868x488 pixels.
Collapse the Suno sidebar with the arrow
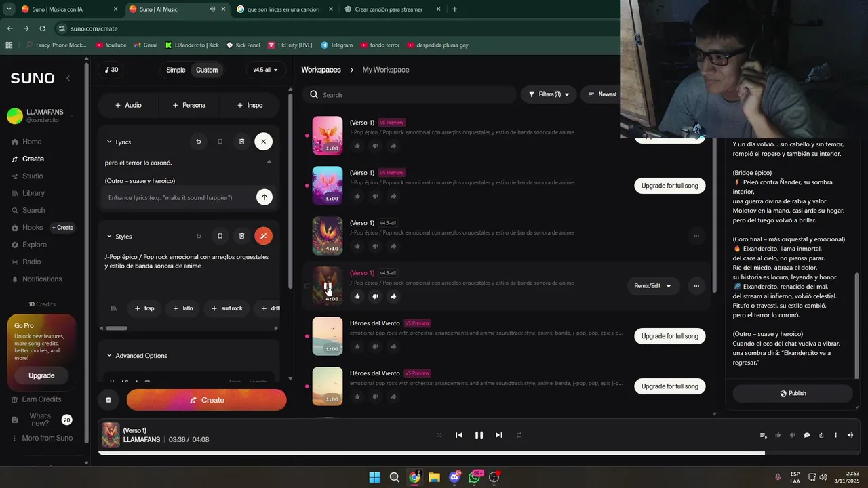[x=68, y=78]
